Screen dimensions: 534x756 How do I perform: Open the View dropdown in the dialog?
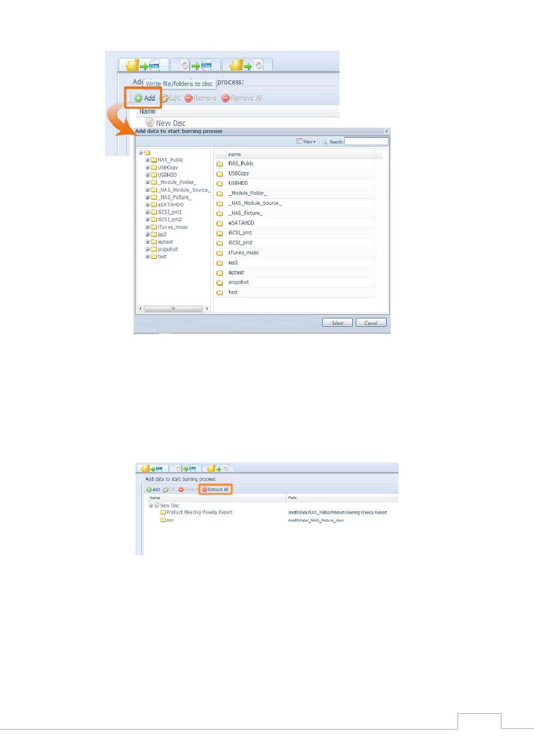click(x=306, y=141)
